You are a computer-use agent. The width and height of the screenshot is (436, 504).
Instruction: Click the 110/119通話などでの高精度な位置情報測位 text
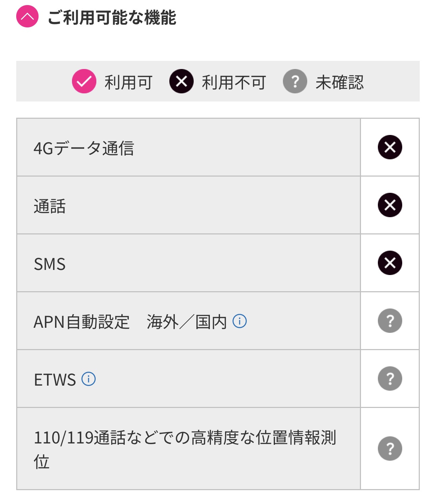point(185,449)
